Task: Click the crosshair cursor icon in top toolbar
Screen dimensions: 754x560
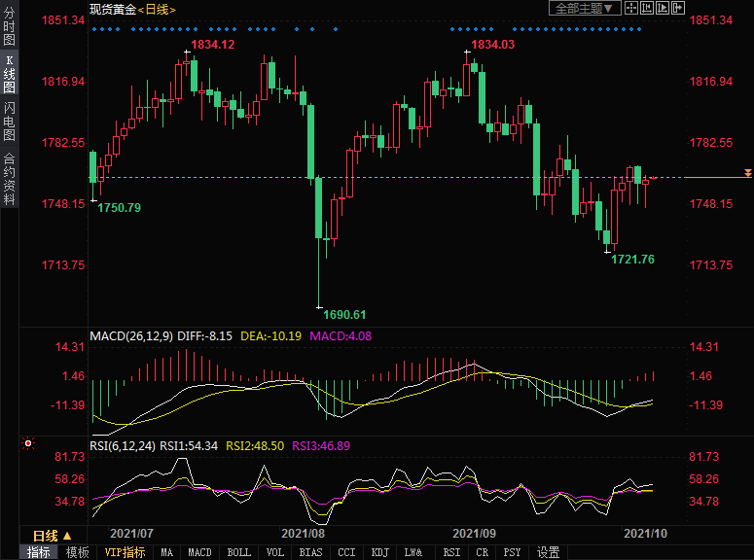Action: 631,9
